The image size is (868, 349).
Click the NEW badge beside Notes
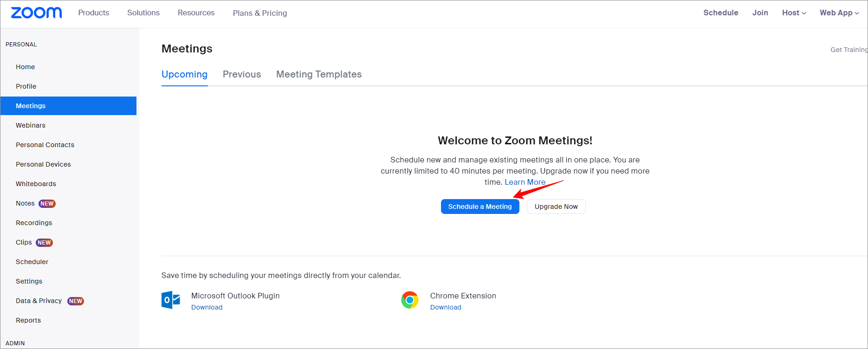point(47,204)
